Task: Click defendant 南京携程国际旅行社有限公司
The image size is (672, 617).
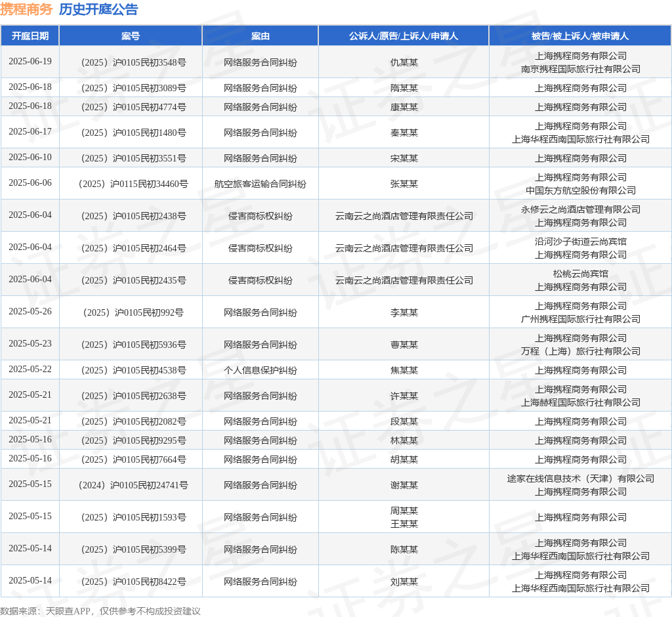Action: (x=581, y=69)
